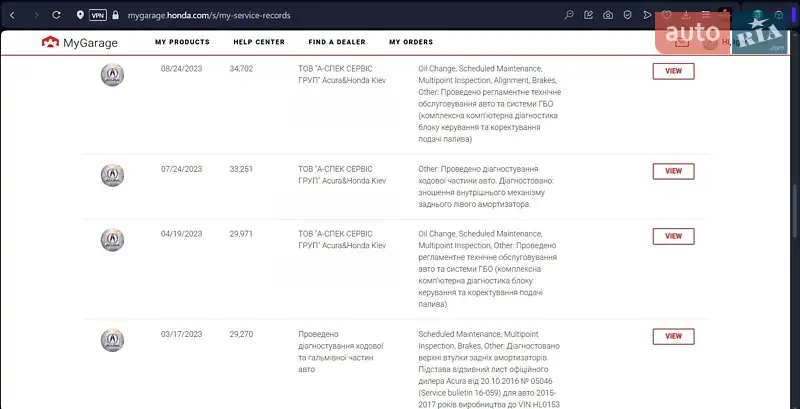View the 03/17/2023 service record
The height and width of the screenshot is (409, 800).
(x=673, y=336)
